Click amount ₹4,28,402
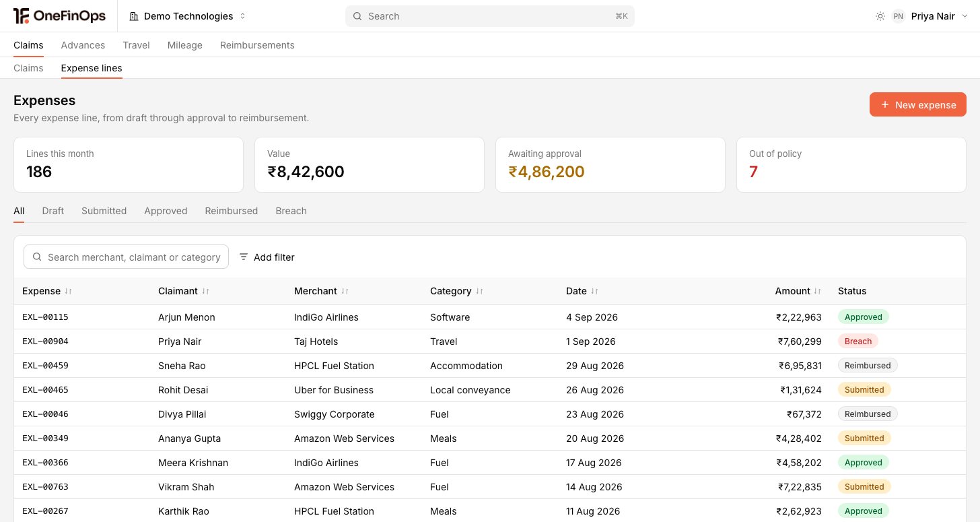The image size is (980, 522). coord(799,438)
